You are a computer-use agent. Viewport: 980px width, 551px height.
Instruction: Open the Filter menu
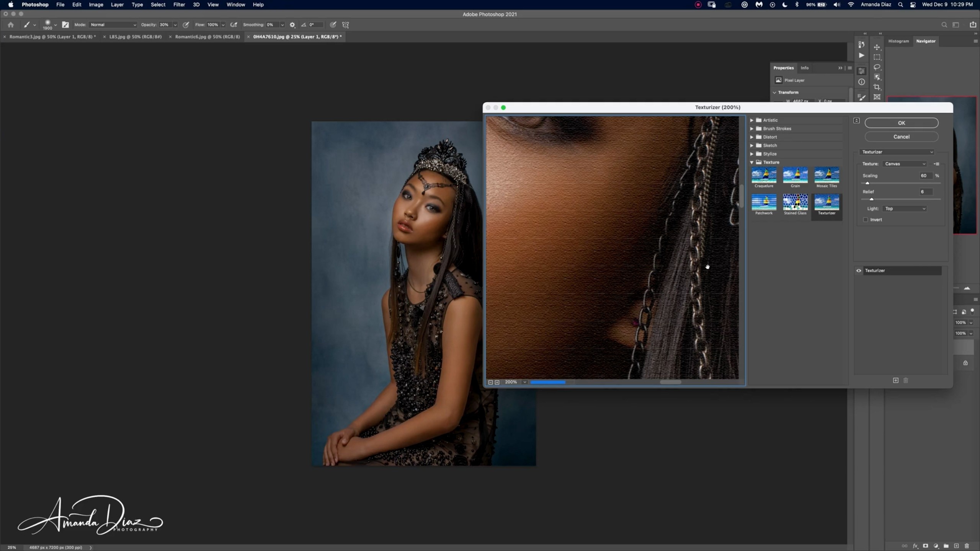[x=179, y=5]
